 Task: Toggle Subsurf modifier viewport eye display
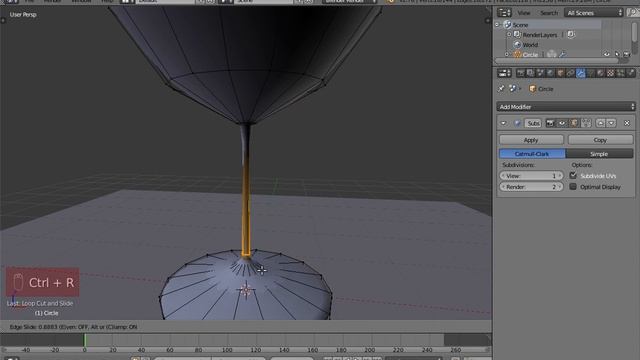point(562,123)
